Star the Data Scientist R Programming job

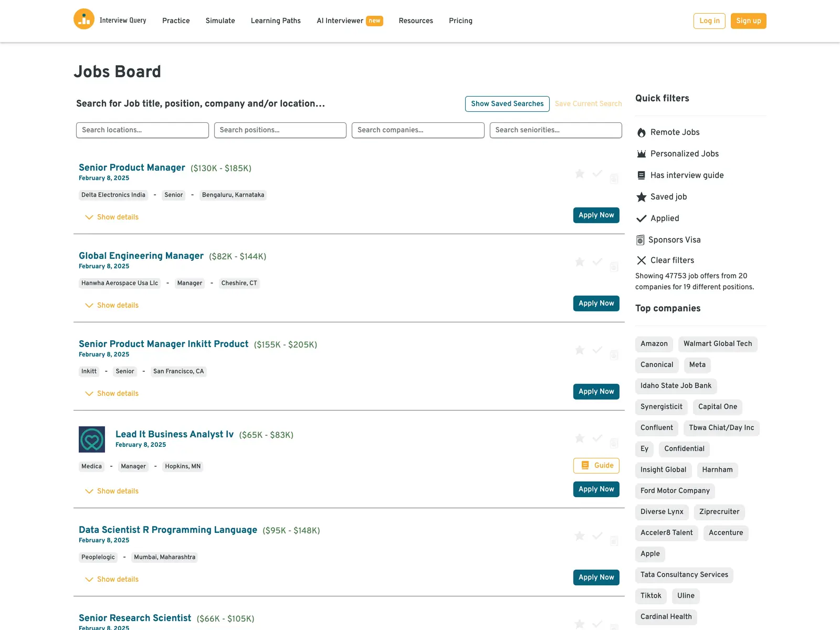click(x=580, y=536)
